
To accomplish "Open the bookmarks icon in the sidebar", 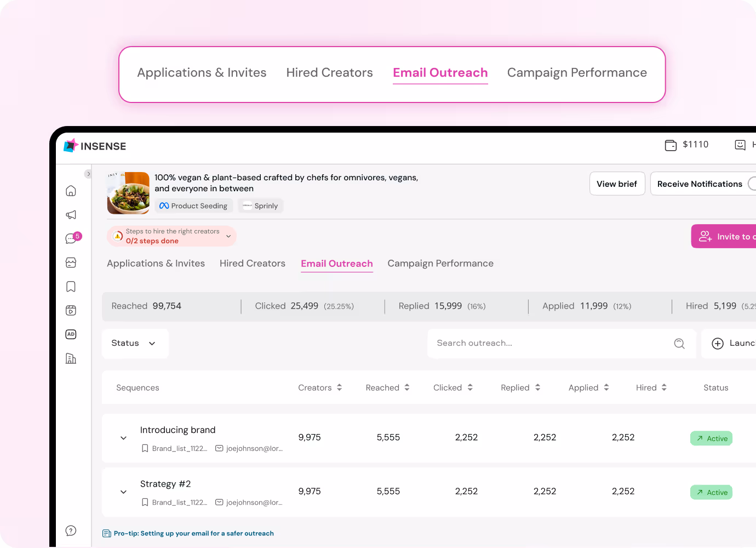I will [71, 286].
